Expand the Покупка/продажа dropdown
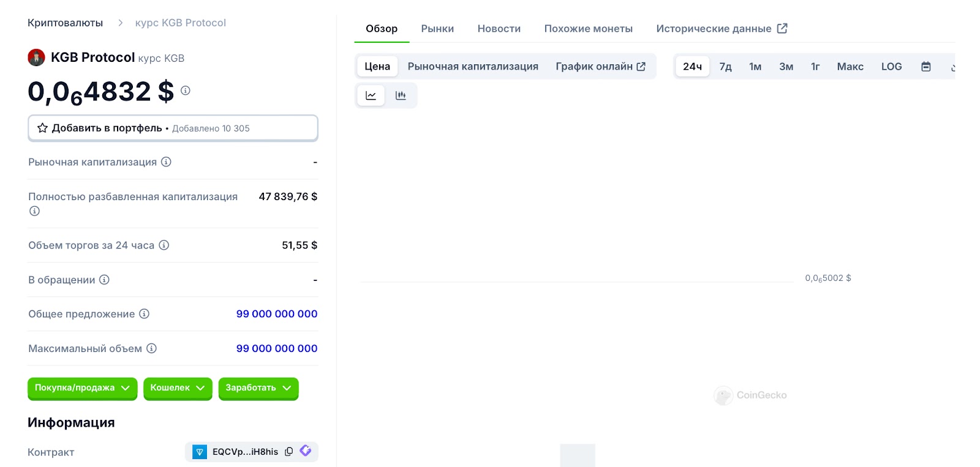 click(x=82, y=388)
